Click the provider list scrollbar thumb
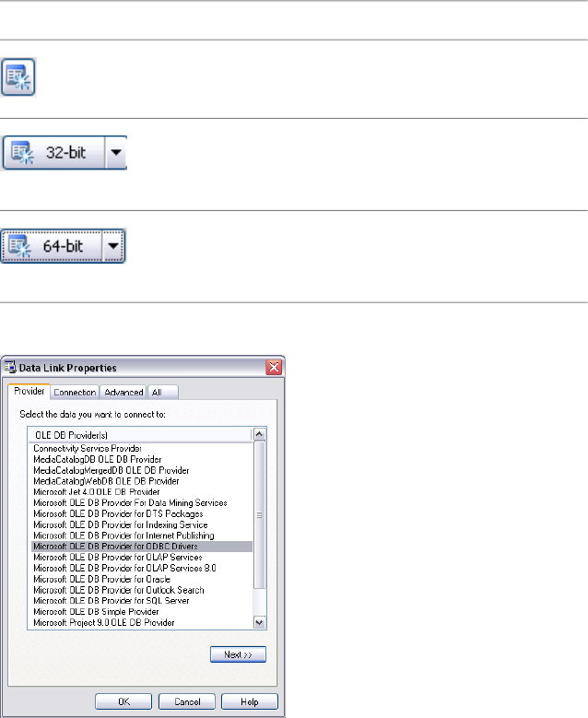 tap(260, 515)
